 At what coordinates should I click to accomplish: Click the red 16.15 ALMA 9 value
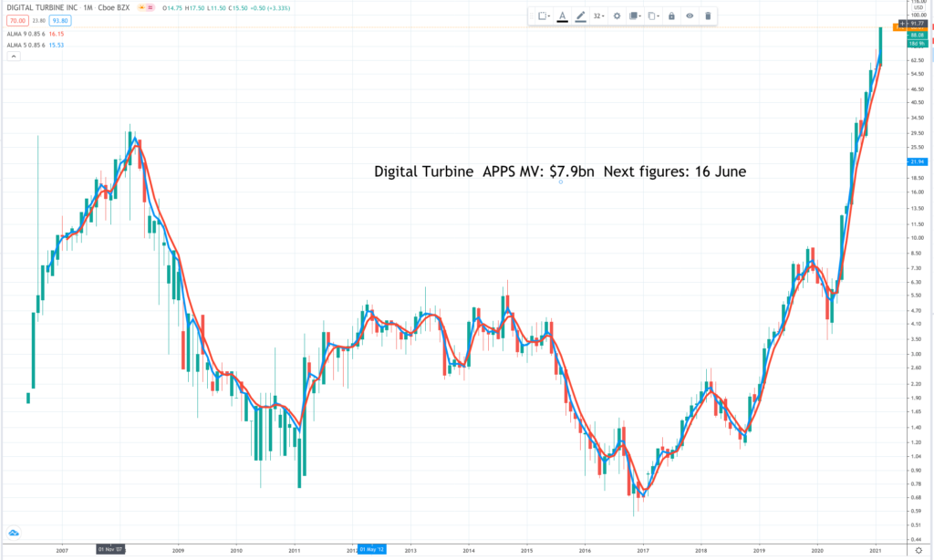56,34
